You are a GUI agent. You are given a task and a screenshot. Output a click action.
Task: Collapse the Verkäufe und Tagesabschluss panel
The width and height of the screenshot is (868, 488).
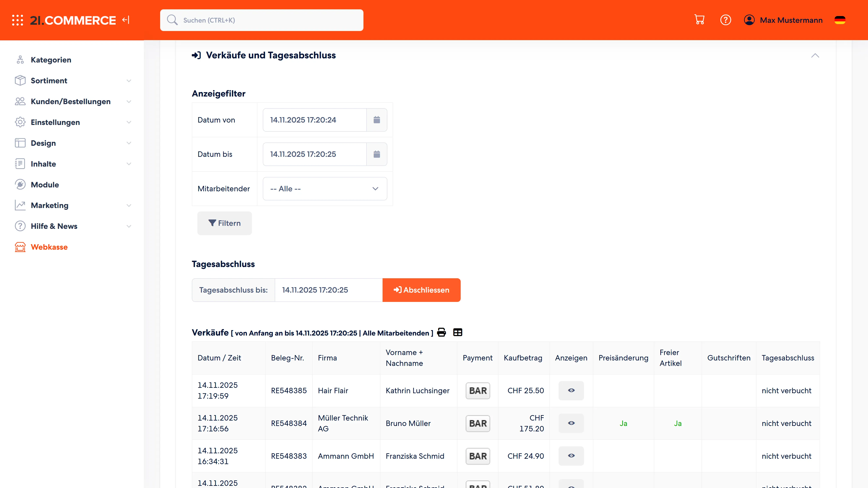pyautogui.click(x=815, y=55)
